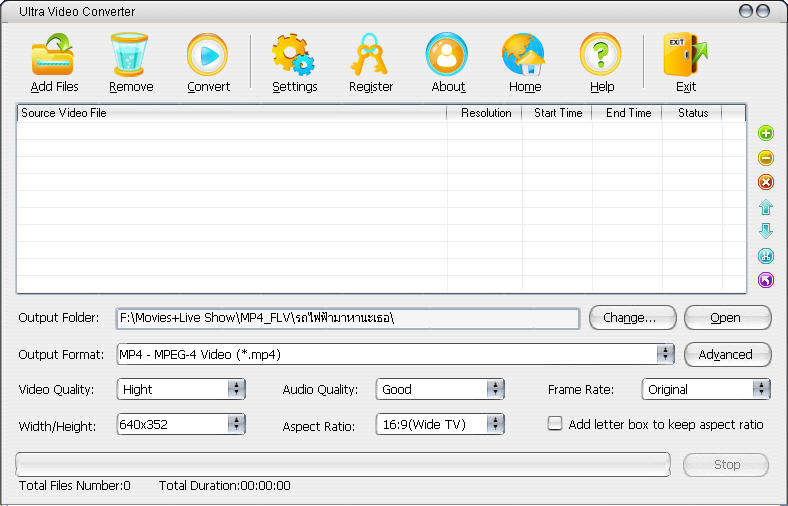This screenshot has height=506, width=788.
Task: Click red X clear icon beside list
Action: (x=765, y=182)
